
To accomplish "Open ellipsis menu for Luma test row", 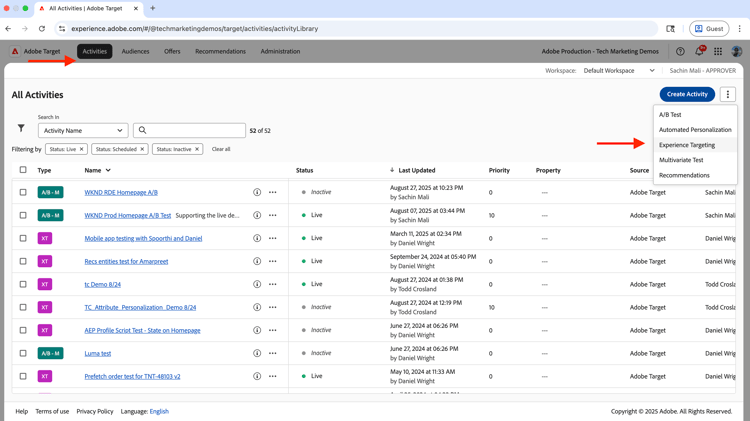I will click(273, 353).
